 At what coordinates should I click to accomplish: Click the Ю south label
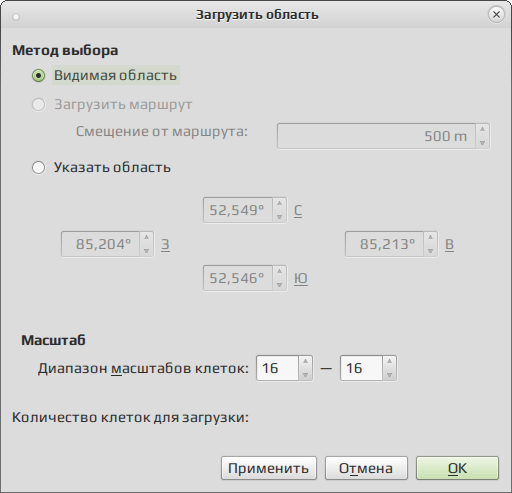click(x=301, y=278)
